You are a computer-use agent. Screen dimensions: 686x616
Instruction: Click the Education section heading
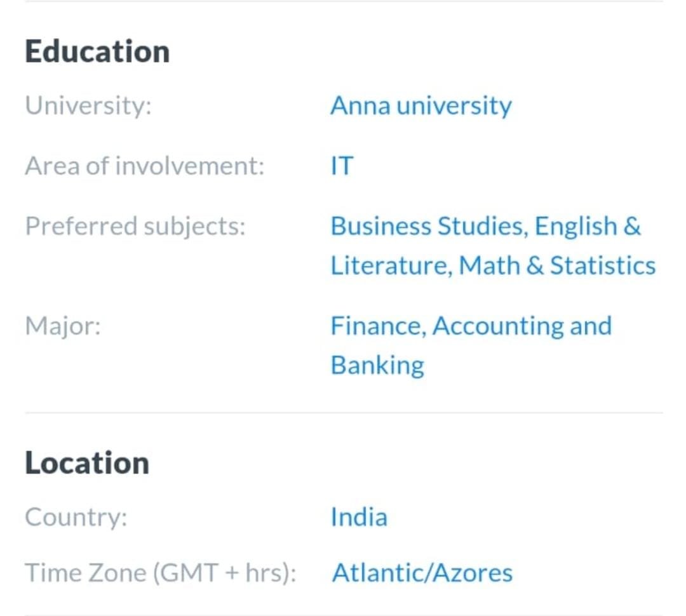[97, 51]
